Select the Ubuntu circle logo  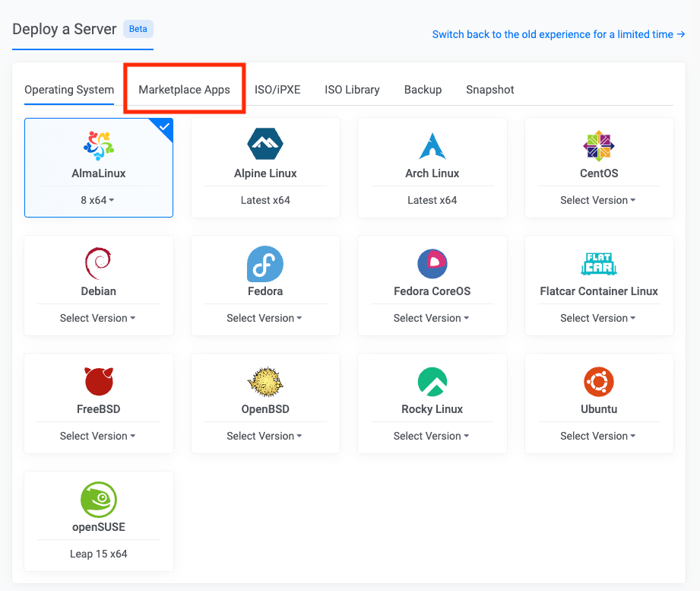pos(599,382)
